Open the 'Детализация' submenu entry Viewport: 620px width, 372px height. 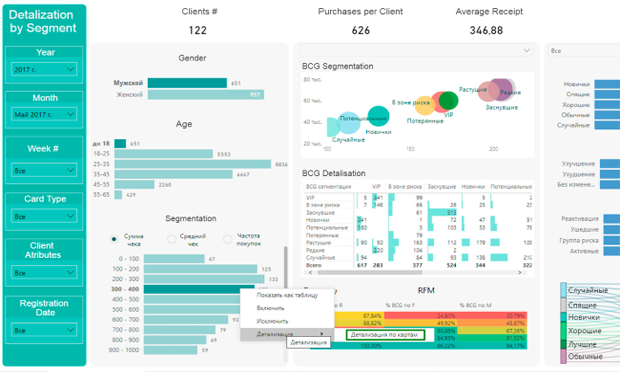click(287, 334)
